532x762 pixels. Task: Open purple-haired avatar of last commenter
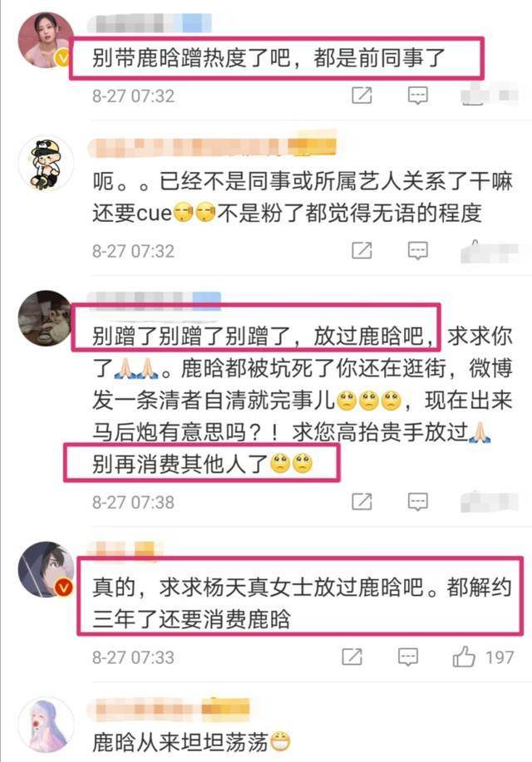tap(45, 724)
